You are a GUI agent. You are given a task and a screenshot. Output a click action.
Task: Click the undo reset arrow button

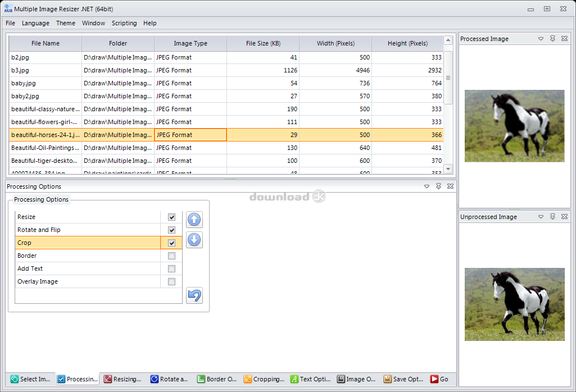tap(194, 295)
